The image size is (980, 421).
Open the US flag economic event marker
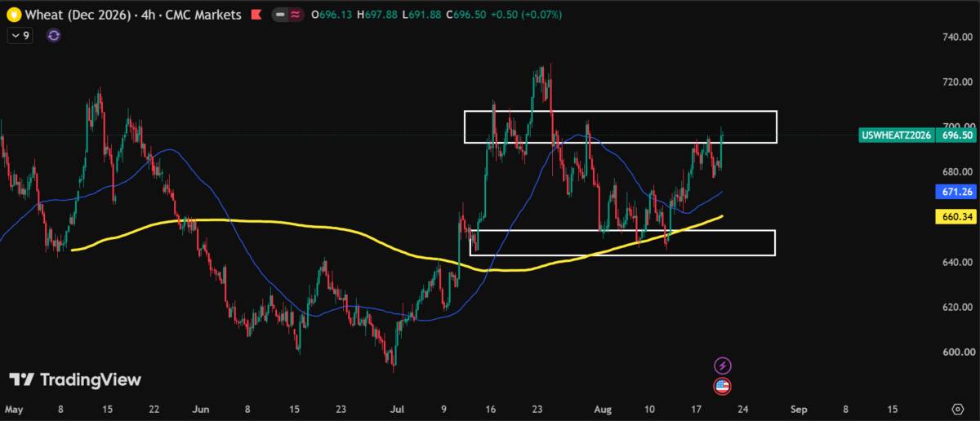point(722,386)
